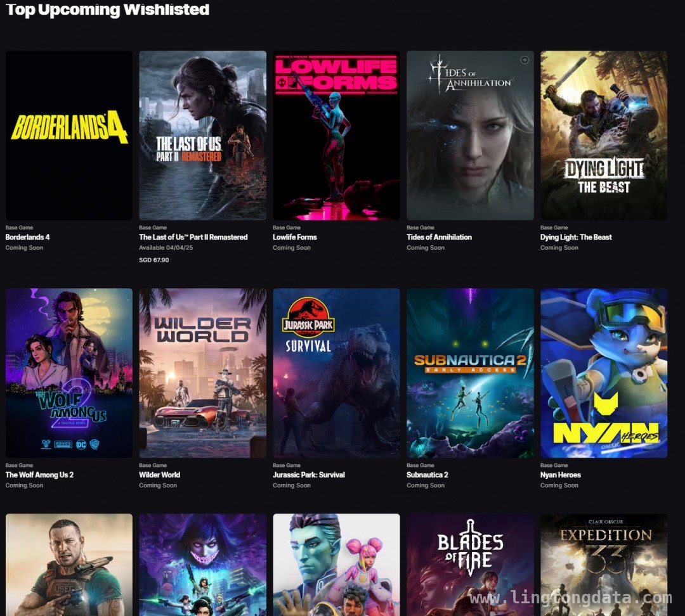Open Tides of Annihilation cover art
This screenshot has height=616, width=685.
[470, 136]
